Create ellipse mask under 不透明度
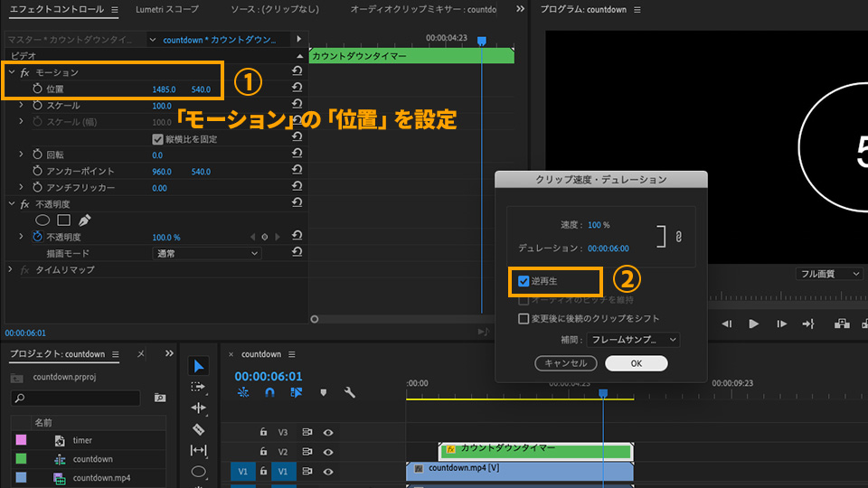Viewport: 868px width, 488px height. coord(42,221)
